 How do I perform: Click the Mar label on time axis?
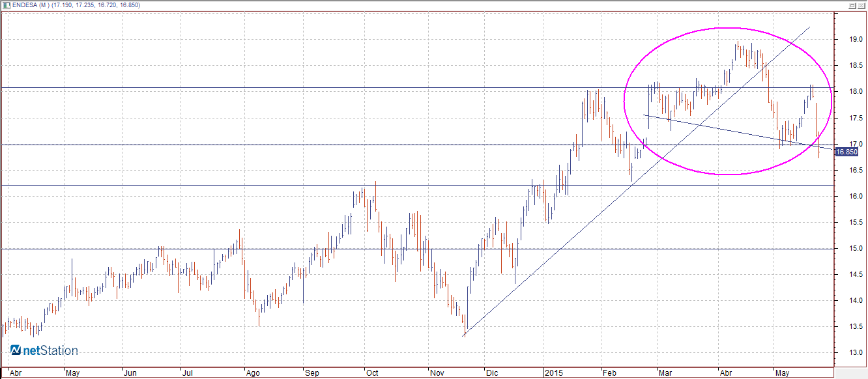click(x=665, y=373)
